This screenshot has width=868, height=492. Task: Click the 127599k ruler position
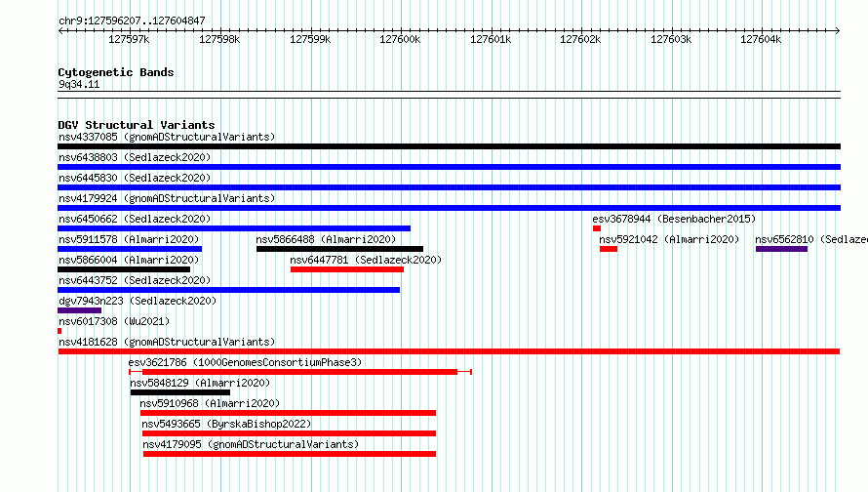click(310, 39)
